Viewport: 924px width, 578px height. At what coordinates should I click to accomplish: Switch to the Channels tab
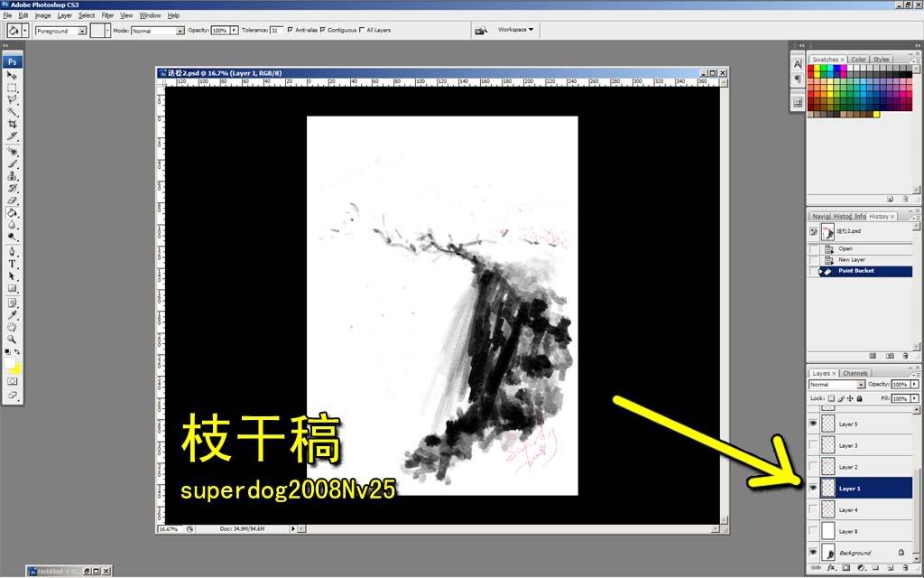855,373
